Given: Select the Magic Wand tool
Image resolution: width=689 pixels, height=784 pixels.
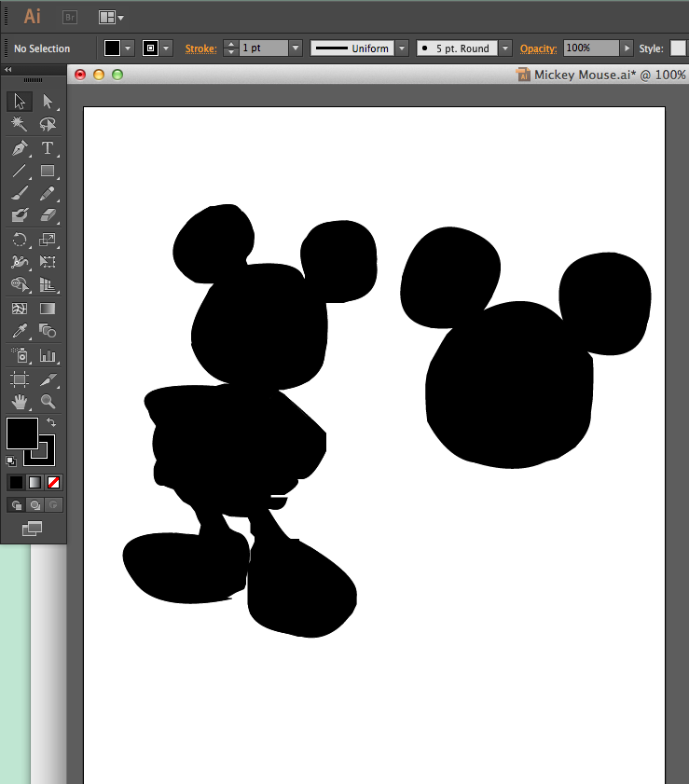Looking at the screenshot, I should click(20, 123).
